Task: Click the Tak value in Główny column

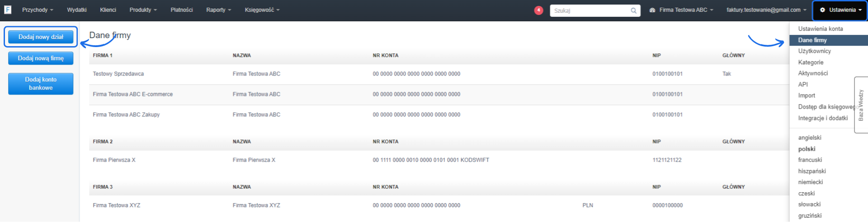Action: point(726,74)
